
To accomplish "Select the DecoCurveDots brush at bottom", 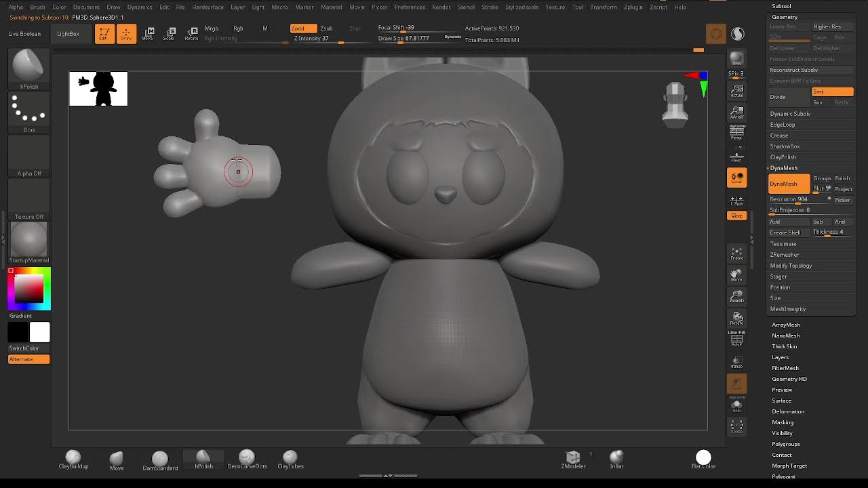I will [x=247, y=460].
